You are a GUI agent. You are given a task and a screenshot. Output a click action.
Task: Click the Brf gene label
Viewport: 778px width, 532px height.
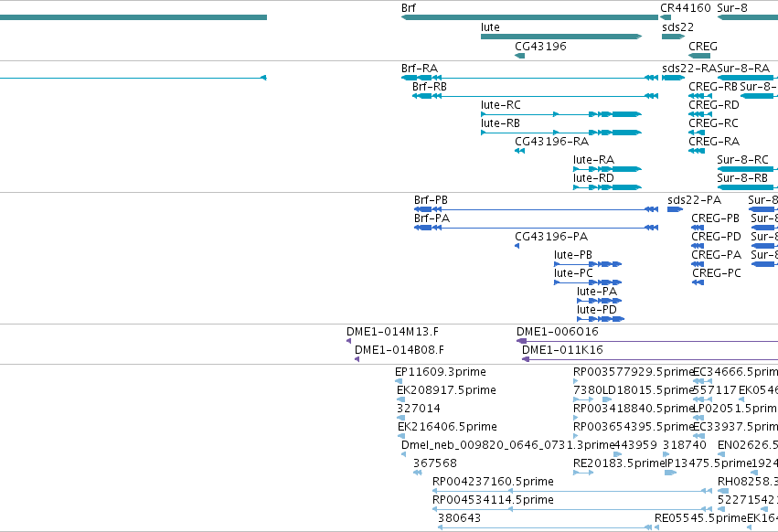coord(409,8)
